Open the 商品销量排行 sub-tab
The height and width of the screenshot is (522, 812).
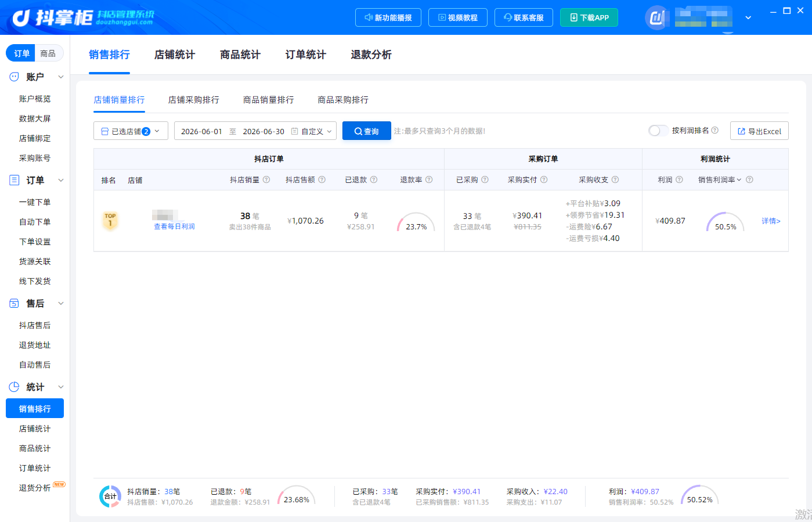pyautogui.click(x=269, y=100)
